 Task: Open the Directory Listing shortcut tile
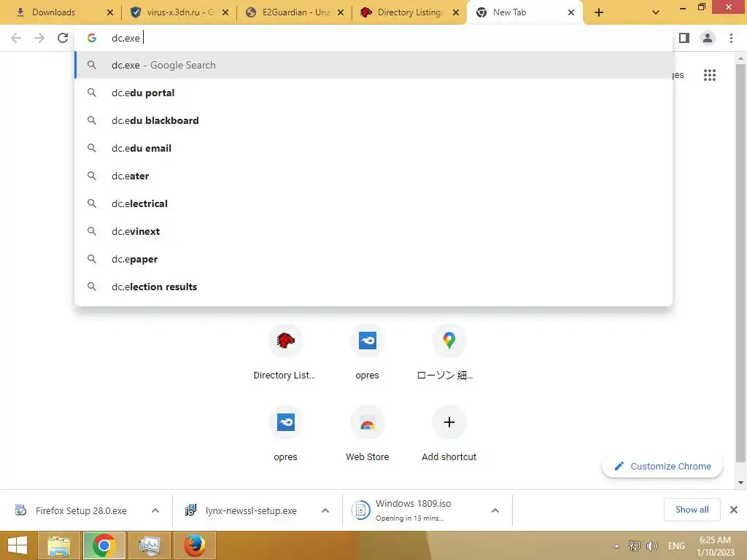tap(285, 352)
